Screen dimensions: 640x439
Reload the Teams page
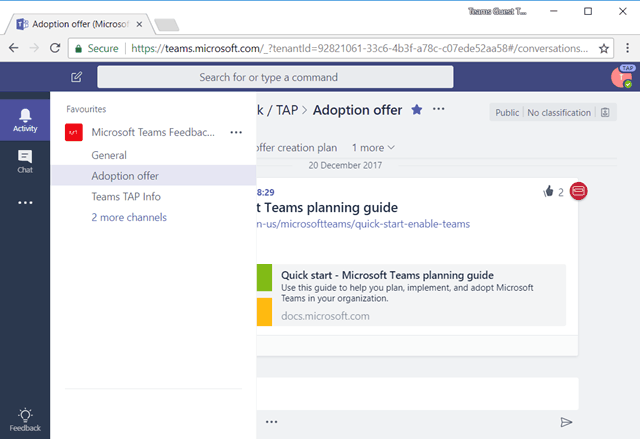point(55,48)
